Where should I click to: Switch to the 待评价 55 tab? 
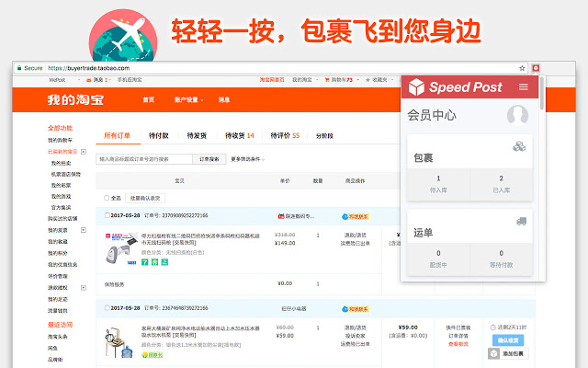(x=285, y=135)
